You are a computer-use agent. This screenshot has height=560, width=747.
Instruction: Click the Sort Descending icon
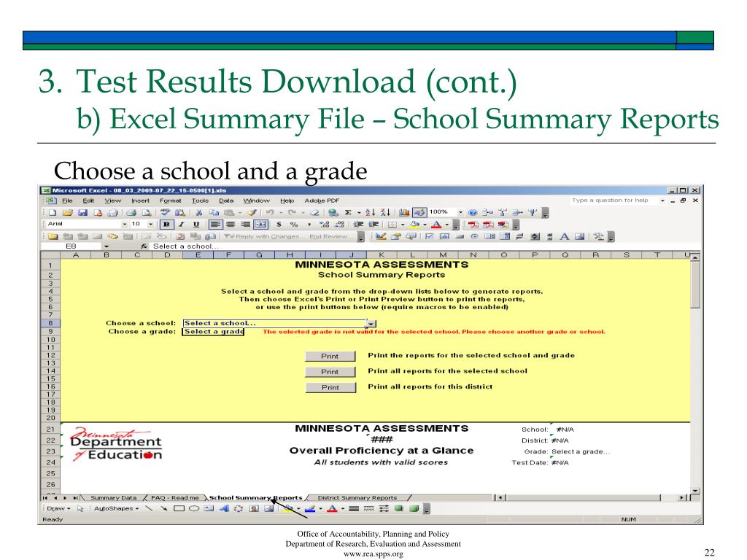[385, 212]
